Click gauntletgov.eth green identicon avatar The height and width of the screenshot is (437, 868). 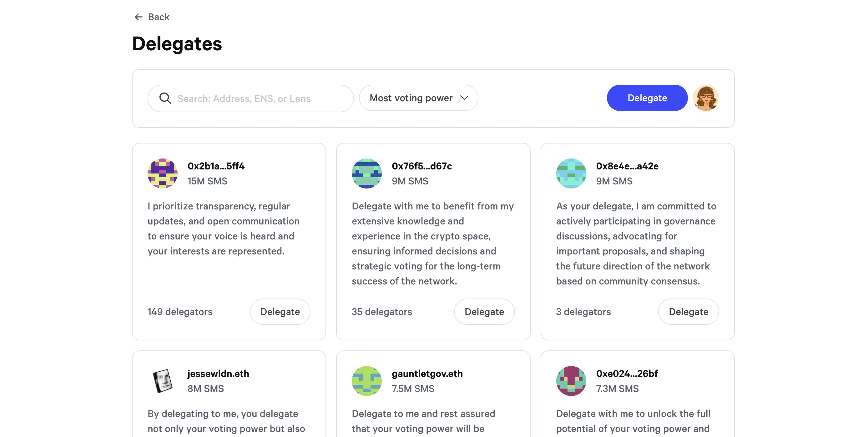[x=366, y=381]
